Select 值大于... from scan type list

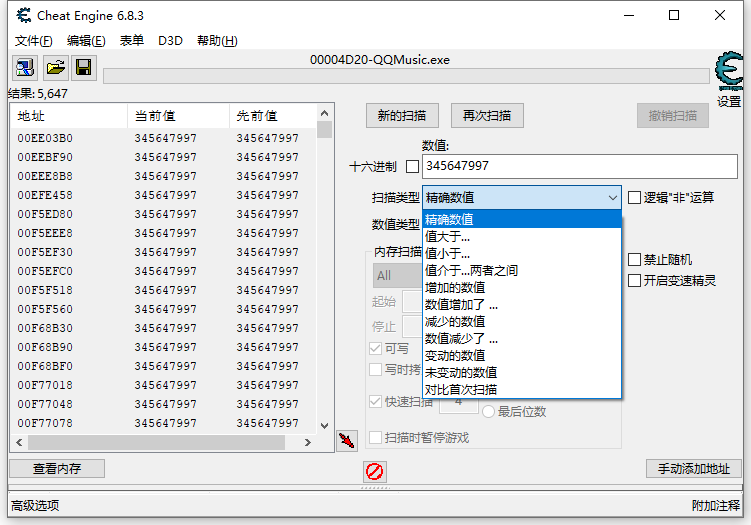448,237
